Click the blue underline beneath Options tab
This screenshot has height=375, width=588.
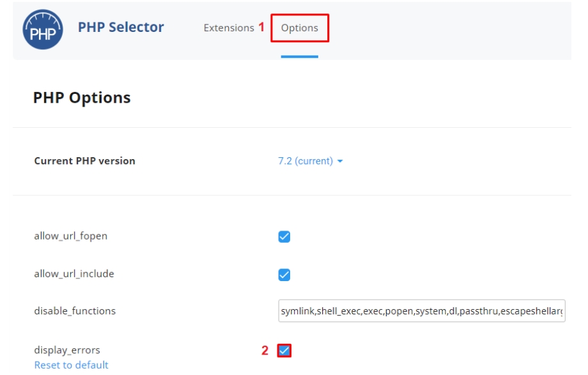click(x=299, y=57)
